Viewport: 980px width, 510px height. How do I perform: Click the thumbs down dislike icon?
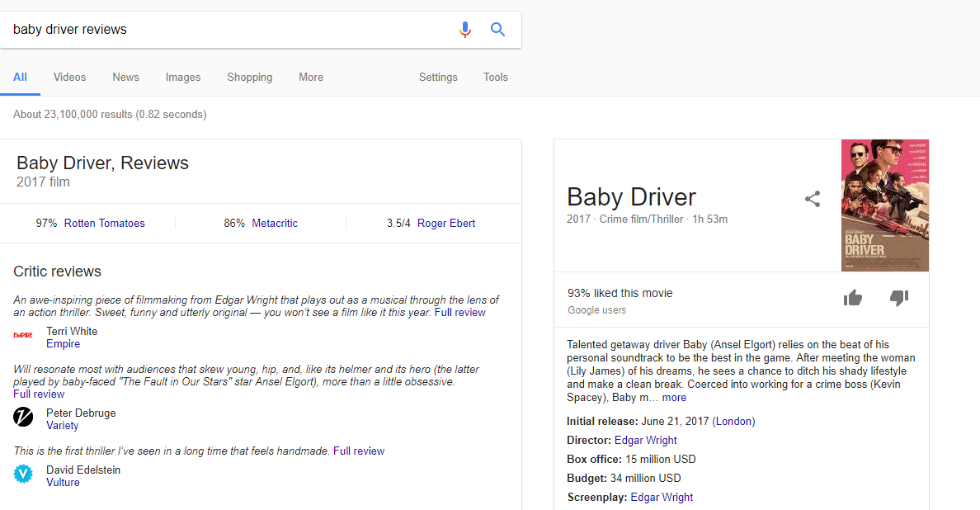pos(899,298)
